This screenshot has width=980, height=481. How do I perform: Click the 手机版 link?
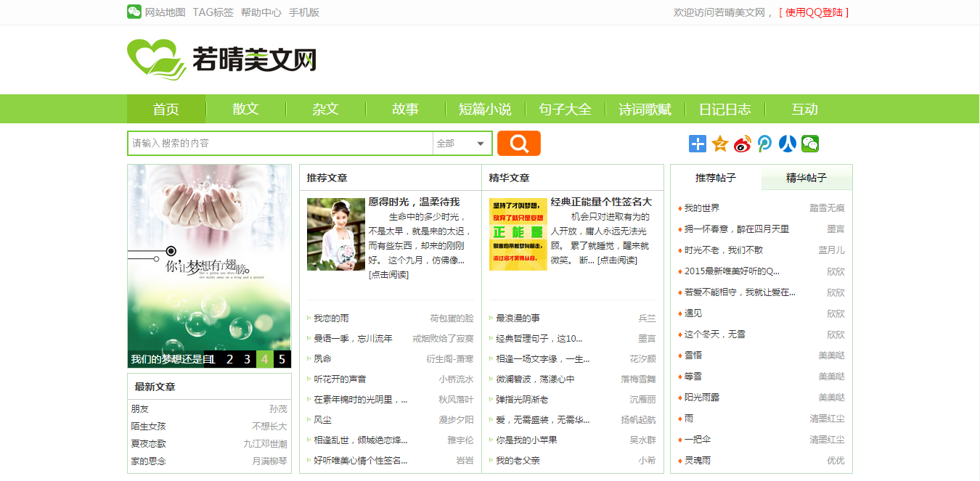304,12
